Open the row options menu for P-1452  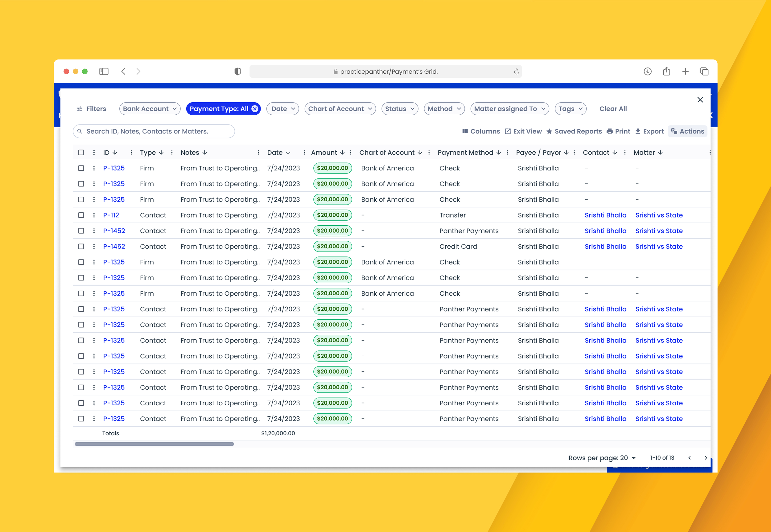pyautogui.click(x=94, y=231)
